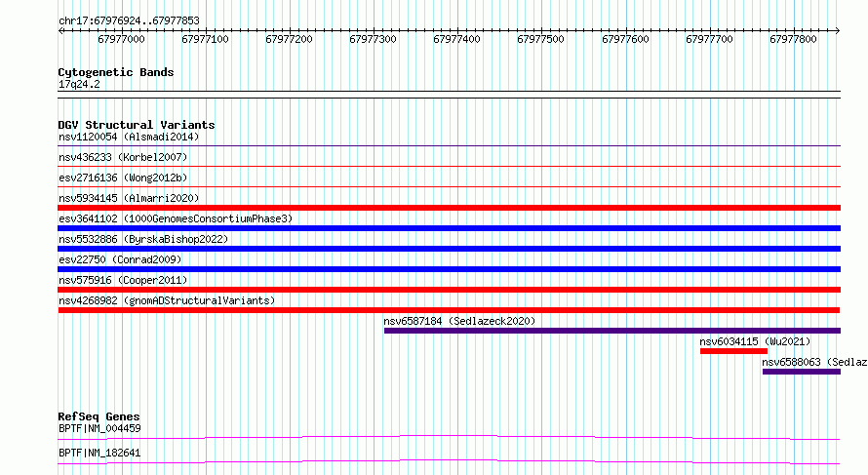Click the chr17:67976924..67977853 region label

pos(129,21)
